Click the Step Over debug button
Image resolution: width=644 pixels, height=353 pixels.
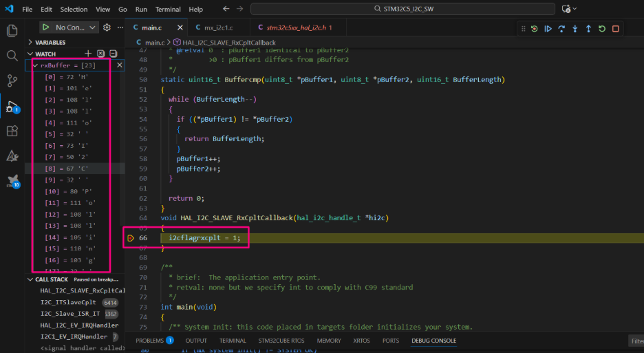point(561,29)
